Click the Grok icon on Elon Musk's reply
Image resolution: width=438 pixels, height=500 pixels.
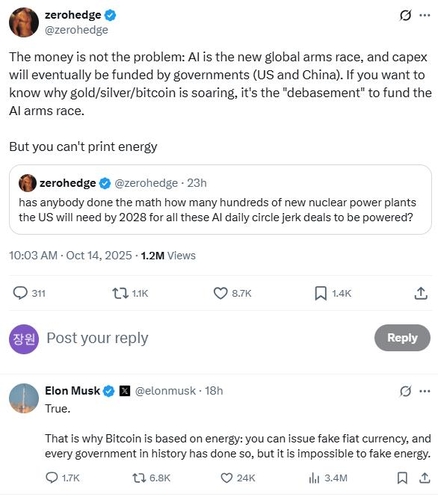click(405, 391)
